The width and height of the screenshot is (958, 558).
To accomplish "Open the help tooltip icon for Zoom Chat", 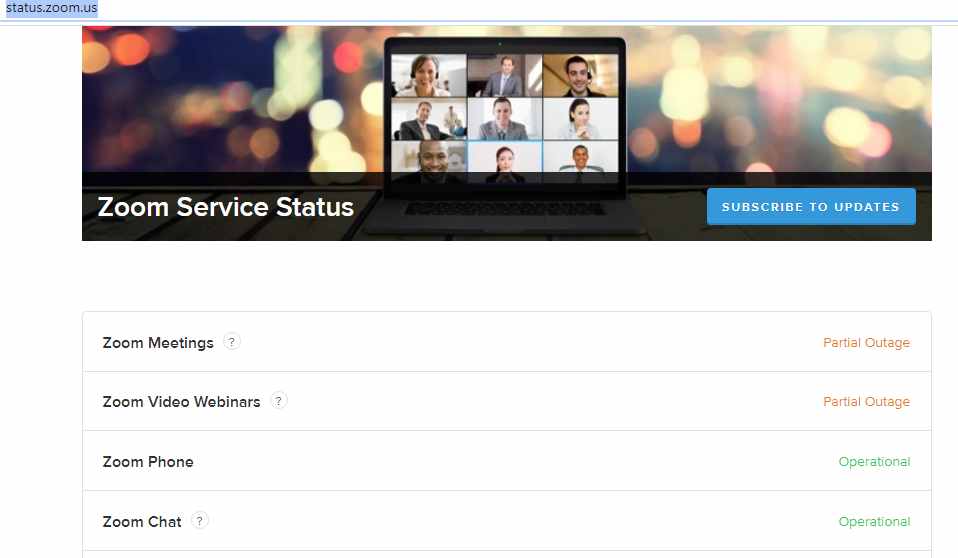I will tap(200, 521).
